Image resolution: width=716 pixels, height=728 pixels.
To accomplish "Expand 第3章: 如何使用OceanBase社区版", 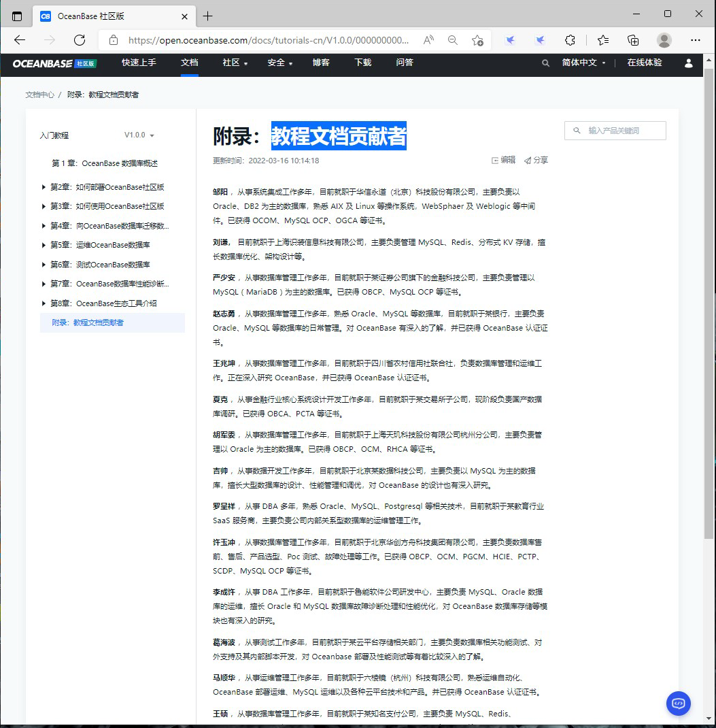I will [x=103, y=206].
